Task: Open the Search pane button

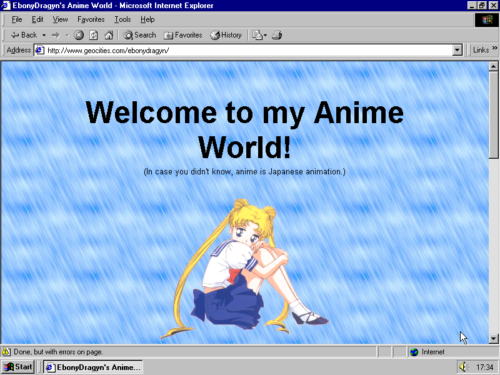Action: click(x=139, y=35)
